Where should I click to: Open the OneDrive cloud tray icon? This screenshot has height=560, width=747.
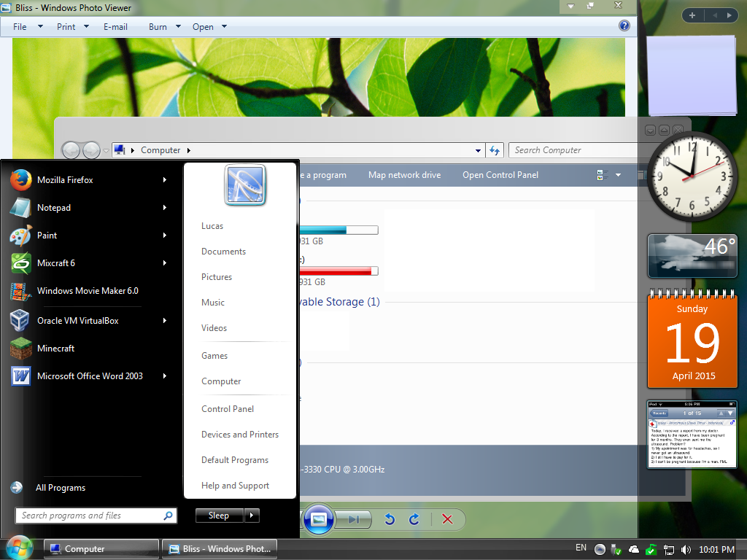(x=634, y=550)
